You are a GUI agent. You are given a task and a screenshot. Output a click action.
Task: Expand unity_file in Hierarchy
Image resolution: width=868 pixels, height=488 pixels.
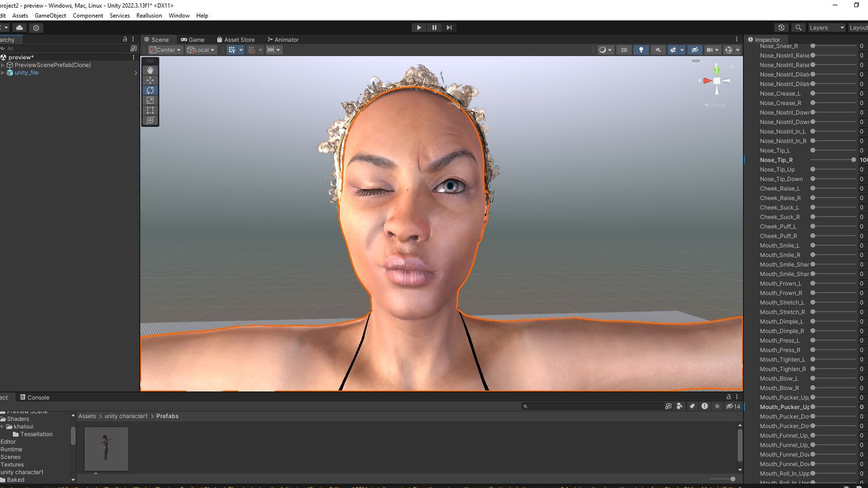3,73
